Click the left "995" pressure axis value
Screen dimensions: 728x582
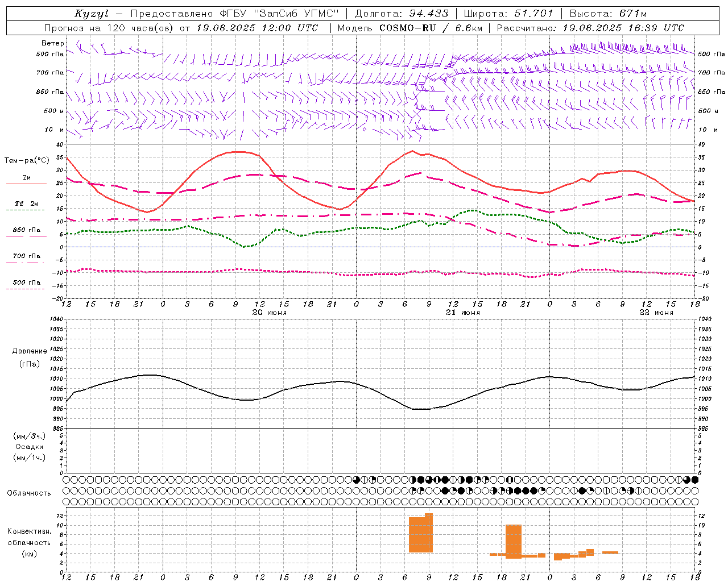pos(57,409)
